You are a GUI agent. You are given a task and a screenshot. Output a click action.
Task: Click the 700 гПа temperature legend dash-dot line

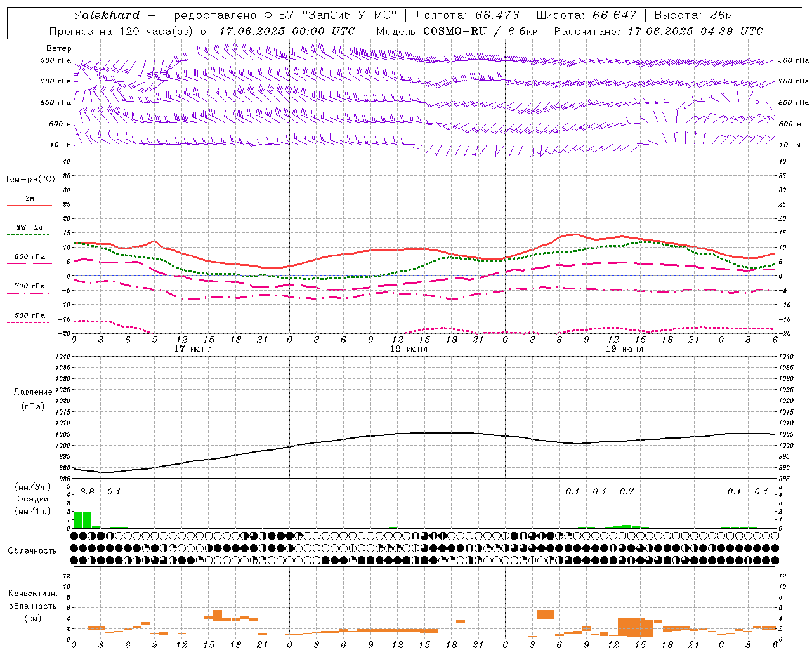[29, 294]
